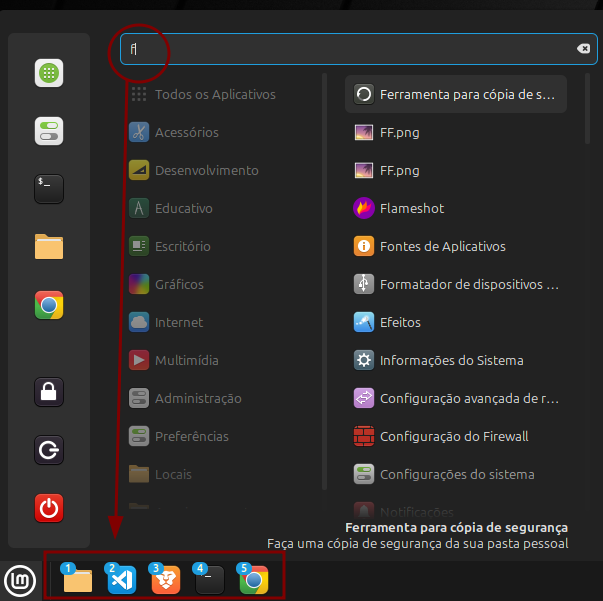Viewport: 603px width, 601px height.
Task: Choose the Todos os Aplicativos category
Action: [x=214, y=94]
